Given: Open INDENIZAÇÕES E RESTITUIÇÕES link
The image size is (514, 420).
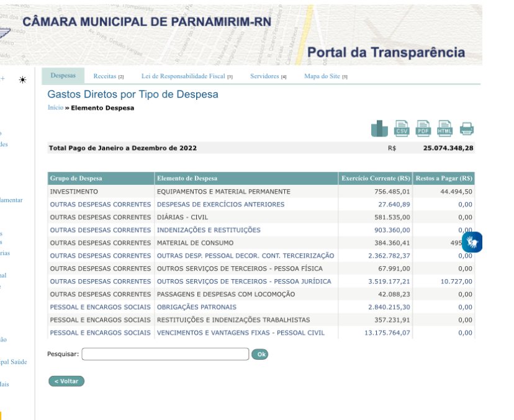Looking at the screenshot, I should click(209, 230).
